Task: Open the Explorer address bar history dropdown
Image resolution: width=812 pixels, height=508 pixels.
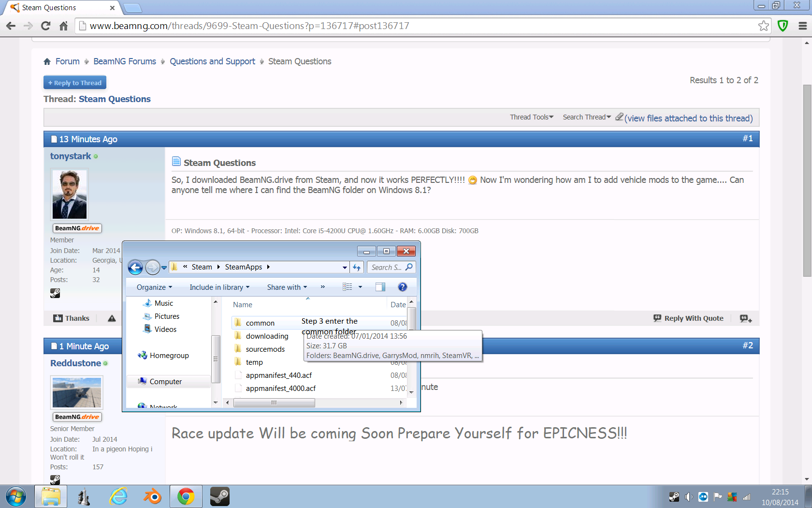Action: pos(345,267)
